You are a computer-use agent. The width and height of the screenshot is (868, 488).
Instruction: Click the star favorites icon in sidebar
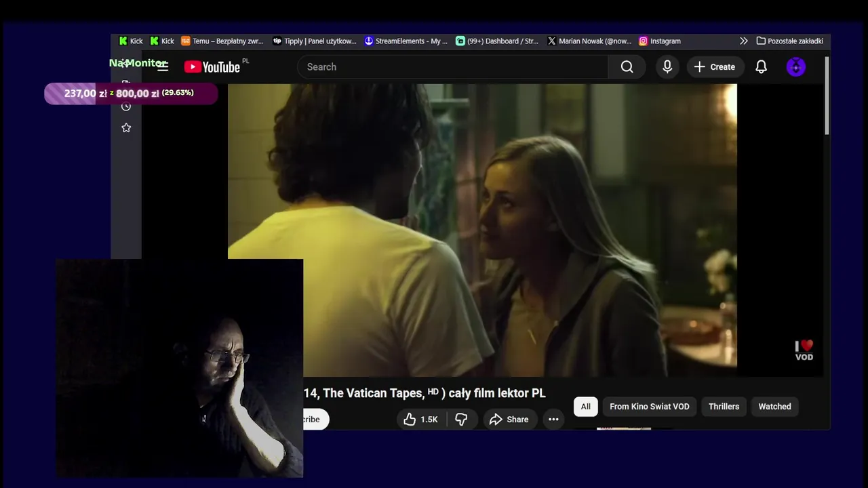[x=126, y=128]
